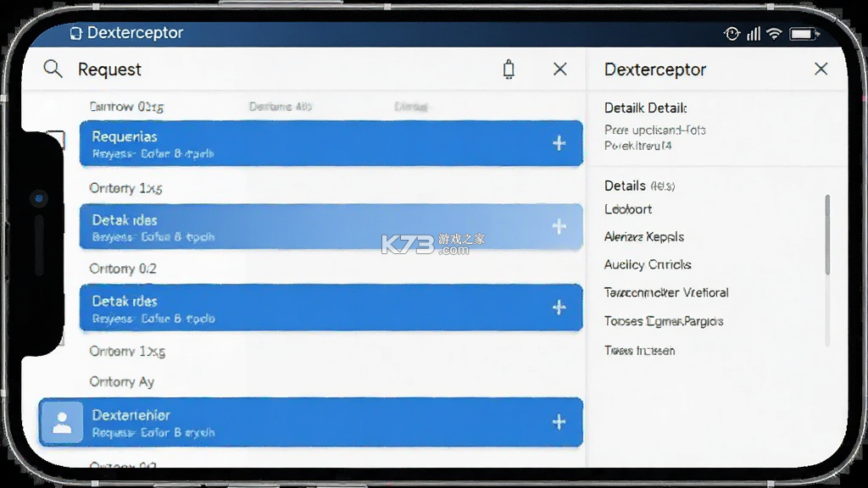868x488 pixels.
Task: Click the Dexterceptor app icon in title bar
Action: click(x=75, y=33)
